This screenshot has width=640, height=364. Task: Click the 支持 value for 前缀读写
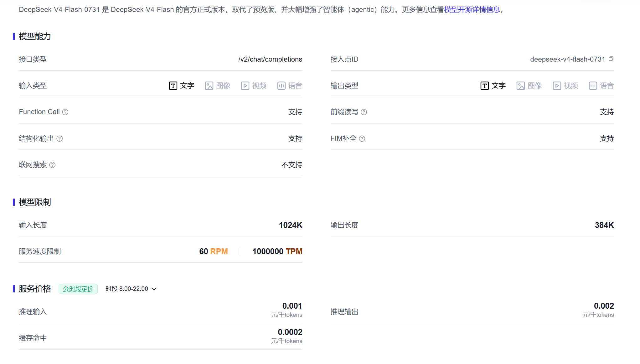point(607,112)
